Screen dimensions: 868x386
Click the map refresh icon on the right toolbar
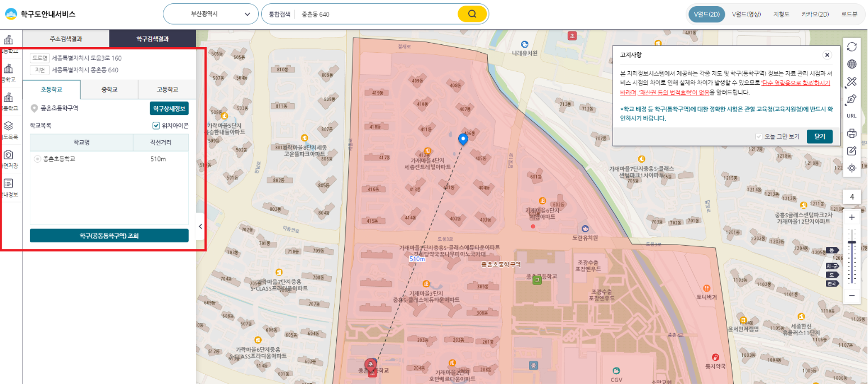coord(852,47)
